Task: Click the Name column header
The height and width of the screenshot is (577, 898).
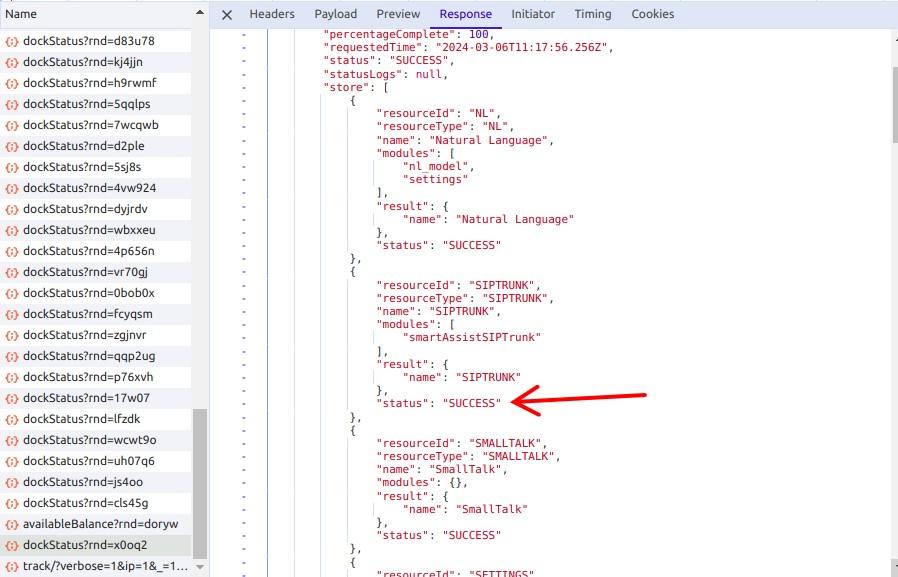Action: tap(22, 14)
